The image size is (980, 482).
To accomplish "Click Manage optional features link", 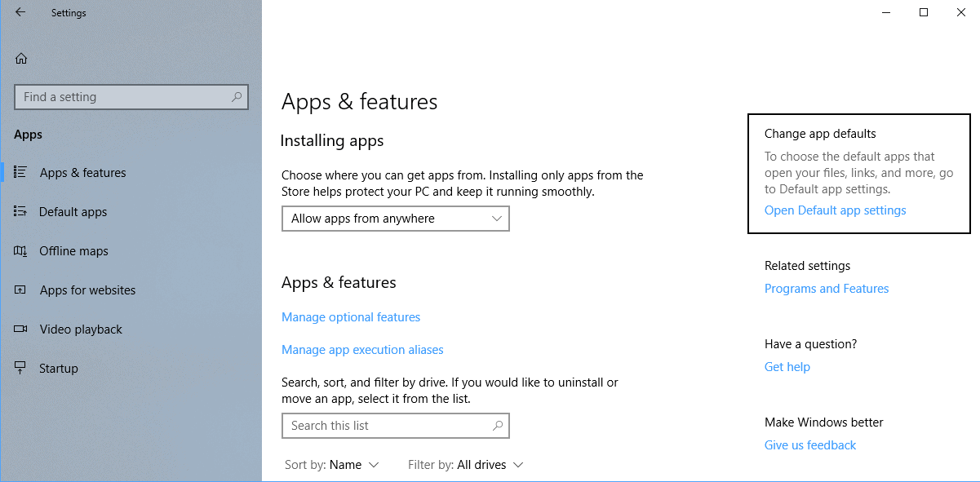I will tap(351, 317).
